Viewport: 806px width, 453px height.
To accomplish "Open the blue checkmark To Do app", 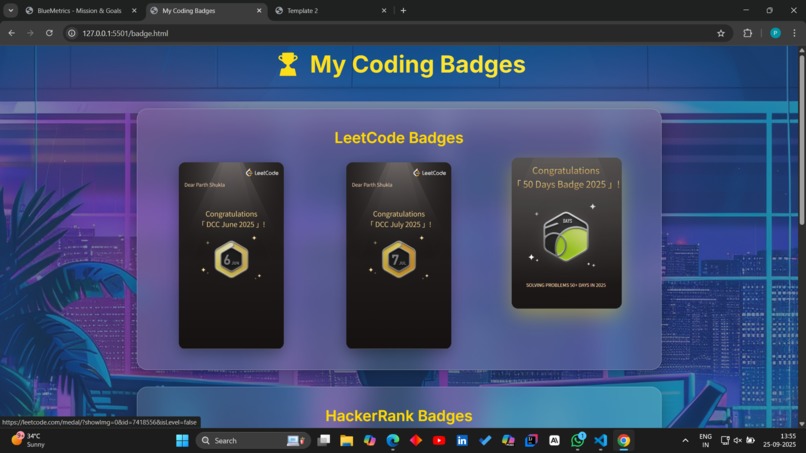I will click(485, 441).
